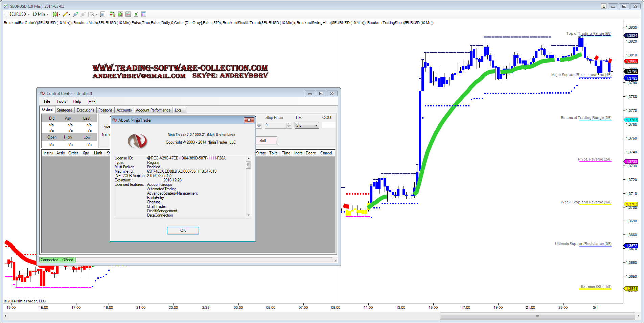Toggle the Chart Trader panel icon
This screenshot has height=323, width=644.
pyautogui.click(x=112, y=14)
